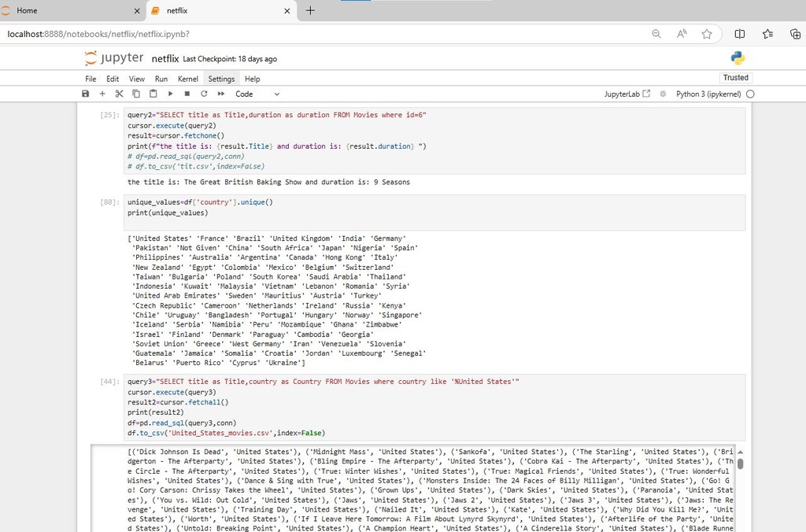Select the Python 3 (ipykernel) kernel name
Viewport: 806px width, 532px height.
(708, 94)
